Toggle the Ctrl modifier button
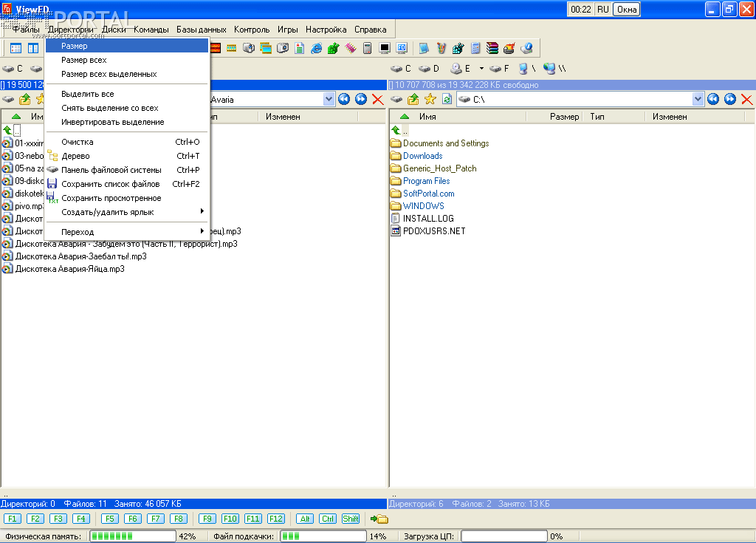Viewport: 756px width, 543px height. coord(328,519)
